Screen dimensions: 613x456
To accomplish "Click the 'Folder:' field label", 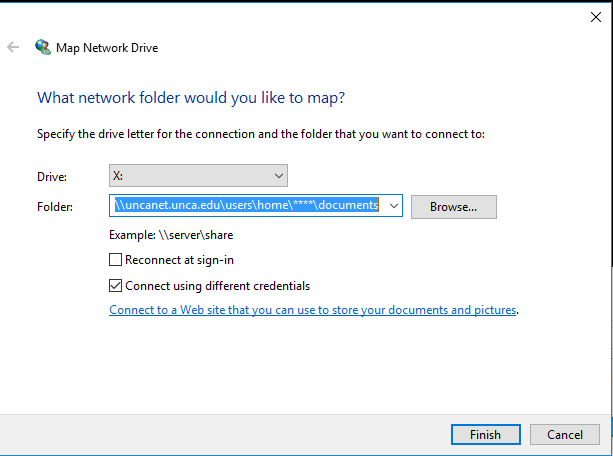I will coord(55,207).
